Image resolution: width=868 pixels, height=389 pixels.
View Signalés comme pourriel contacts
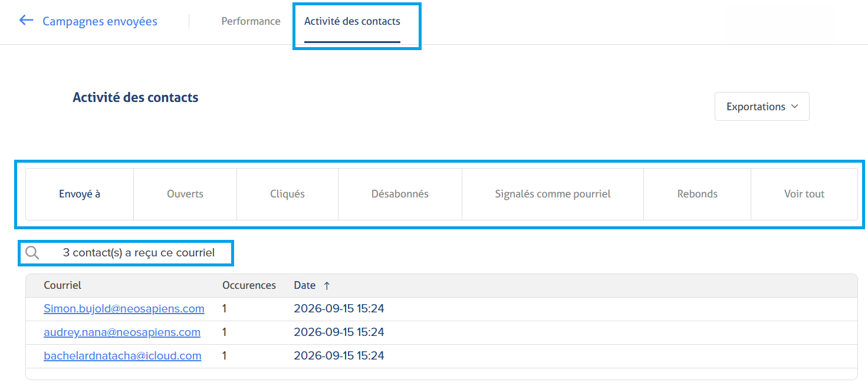553,194
